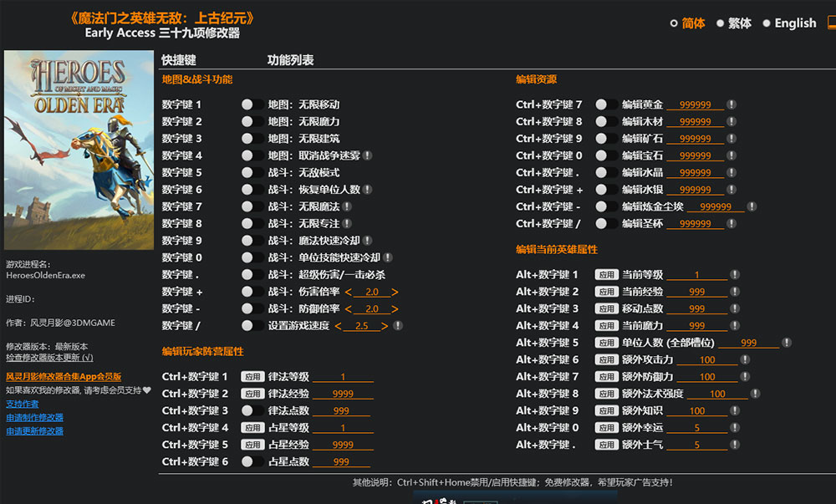Switch language to English
This screenshot has height=504, width=836.
(790, 23)
